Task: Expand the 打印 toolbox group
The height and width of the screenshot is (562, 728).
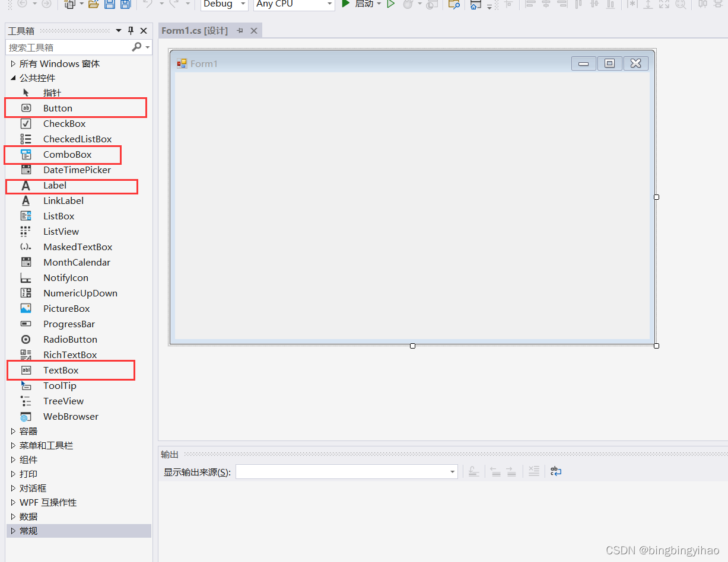Action: click(14, 474)
